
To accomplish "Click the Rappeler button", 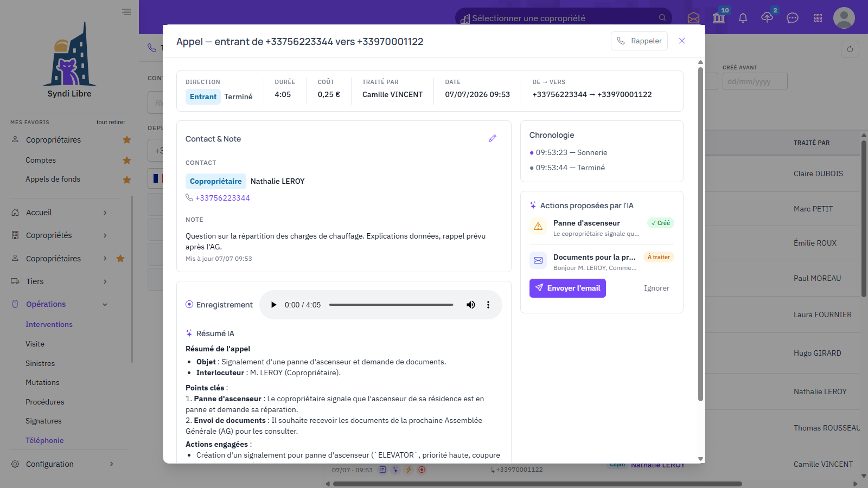I will pyautogui.click(x=639, y=41).
